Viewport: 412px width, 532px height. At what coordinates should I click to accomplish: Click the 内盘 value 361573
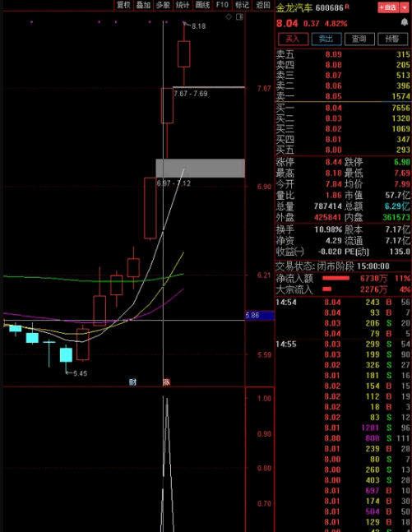pyautogui.click(x=396, y=217)
